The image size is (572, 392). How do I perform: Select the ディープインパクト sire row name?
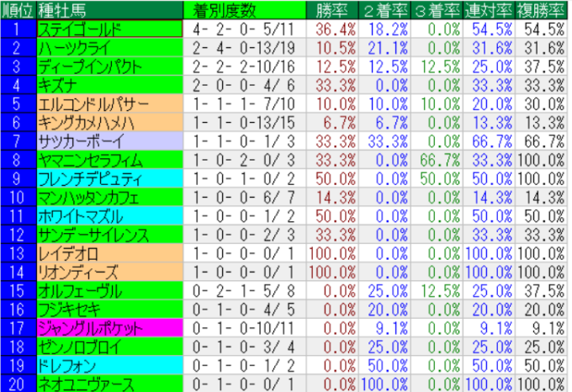109,66
